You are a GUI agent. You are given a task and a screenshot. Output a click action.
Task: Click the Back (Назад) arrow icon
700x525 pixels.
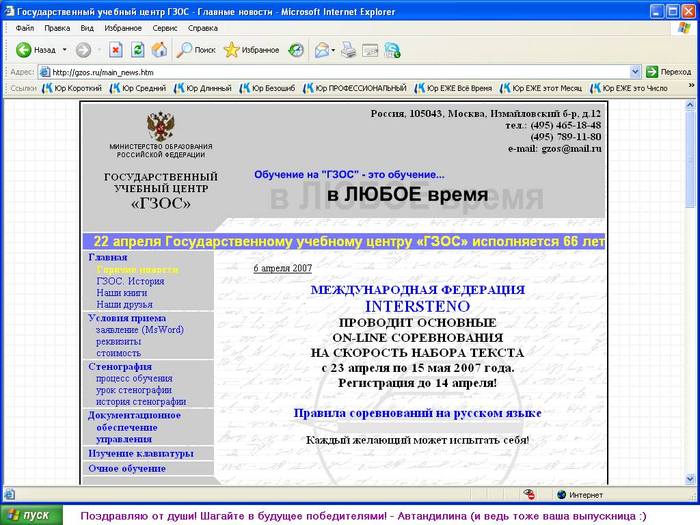pos(23,50)
